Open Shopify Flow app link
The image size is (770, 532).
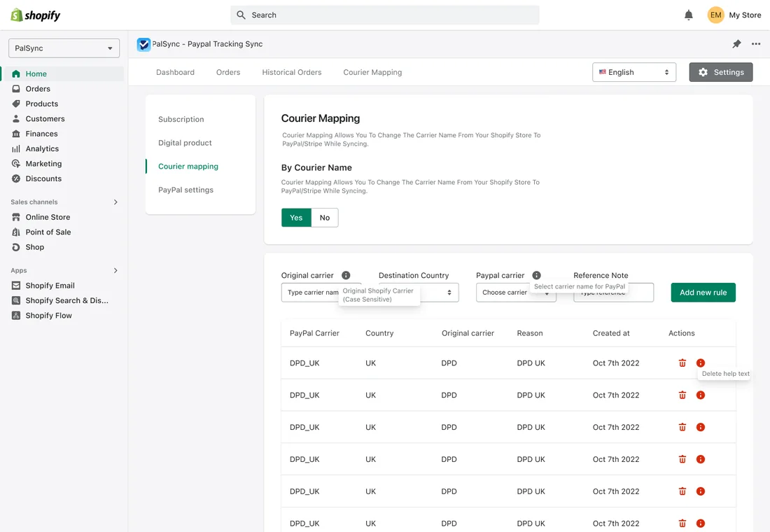(x=48, y=316)
